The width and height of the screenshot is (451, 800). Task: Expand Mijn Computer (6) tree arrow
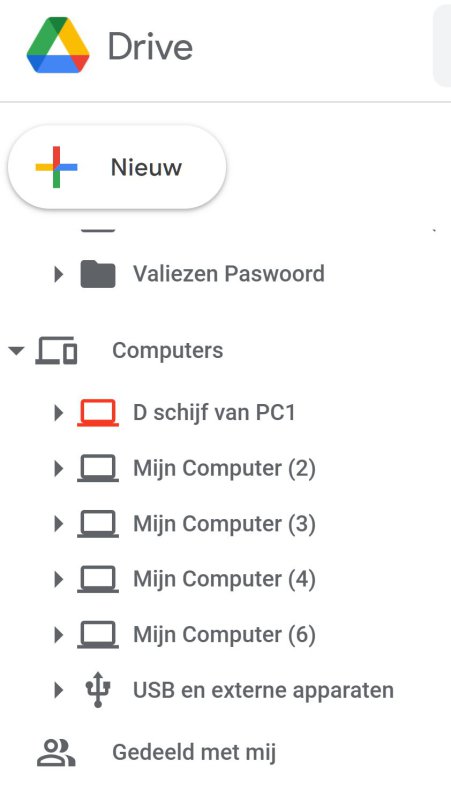coord(59,635)
